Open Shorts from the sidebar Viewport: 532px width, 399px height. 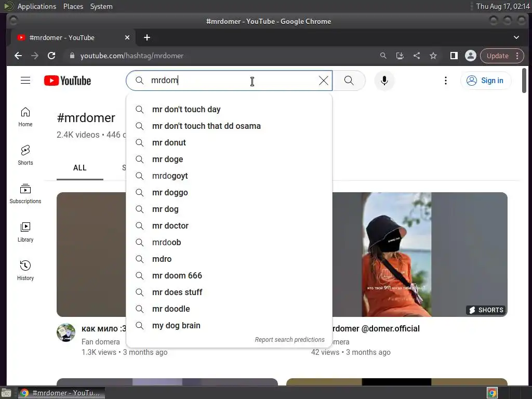25,155
